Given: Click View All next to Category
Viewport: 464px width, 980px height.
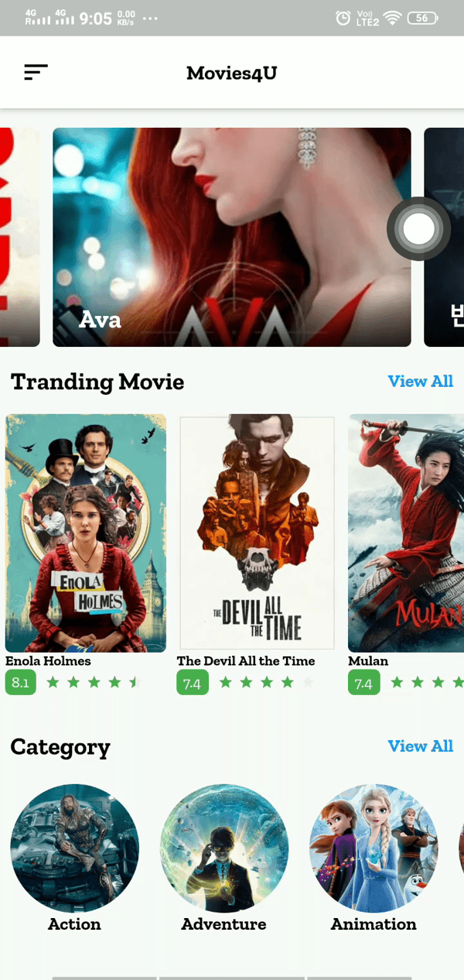Looking at the screenshot, I should 420,746.
